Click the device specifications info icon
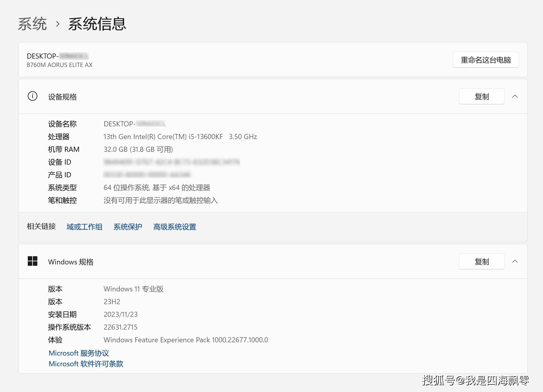This screenshot has width=543, height=392. point(32,96)
